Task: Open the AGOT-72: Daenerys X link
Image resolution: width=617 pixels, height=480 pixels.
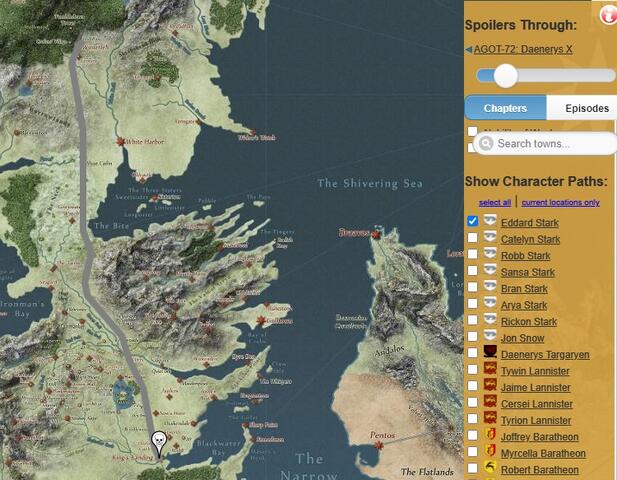Action: 523,50
